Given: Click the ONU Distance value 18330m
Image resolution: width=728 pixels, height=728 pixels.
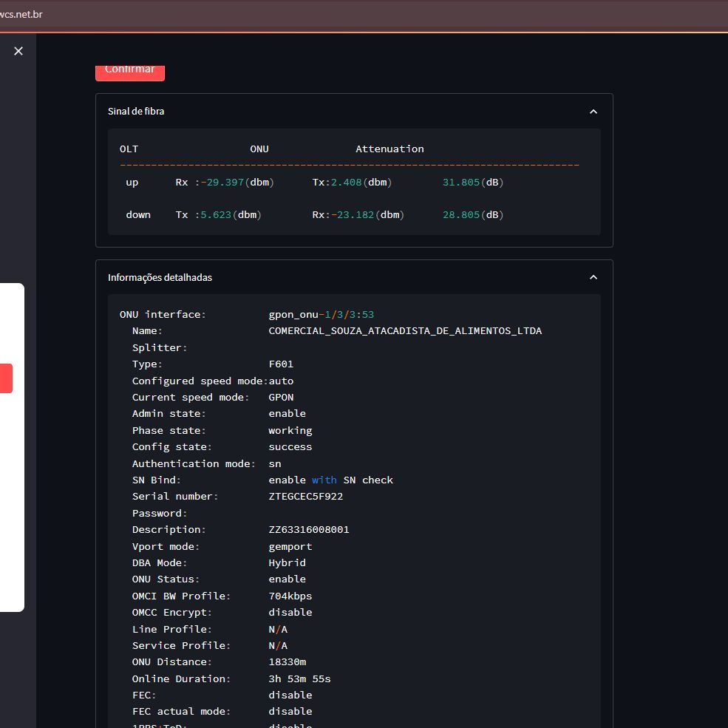Looking at the screenshot, I should (x=288, y=661).
